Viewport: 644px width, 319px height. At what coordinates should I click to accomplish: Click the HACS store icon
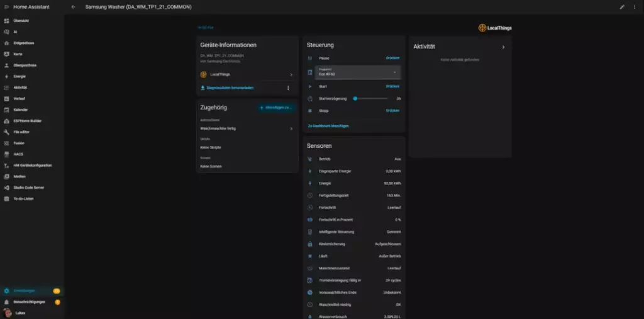[x=6, y=154]
